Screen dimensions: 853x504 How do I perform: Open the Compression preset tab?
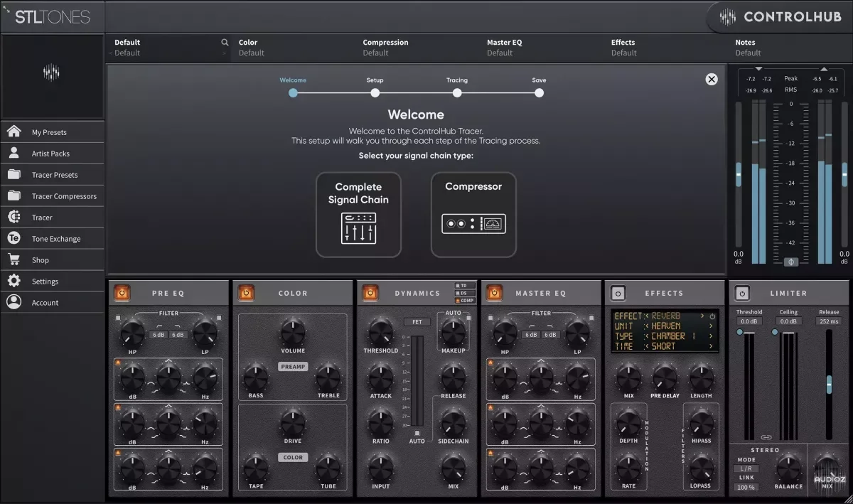(417, 48)
